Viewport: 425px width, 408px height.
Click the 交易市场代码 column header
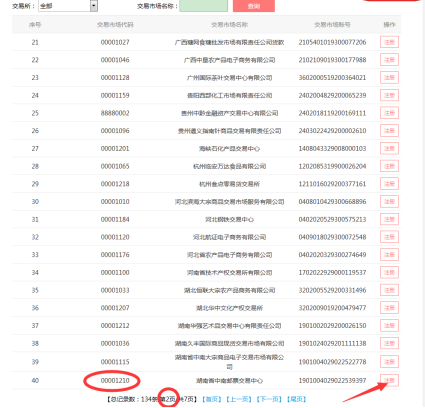[x=115, y=25]
